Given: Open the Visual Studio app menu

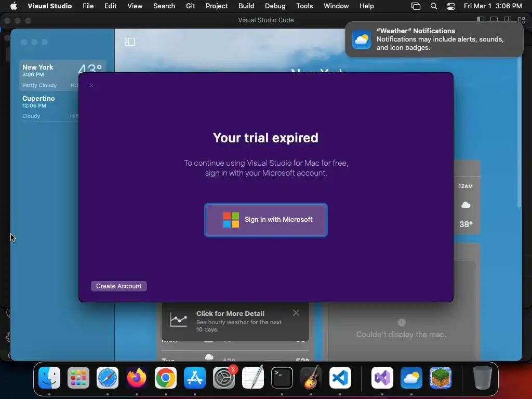Looking at the screenshot, I should tap(49, 6).
